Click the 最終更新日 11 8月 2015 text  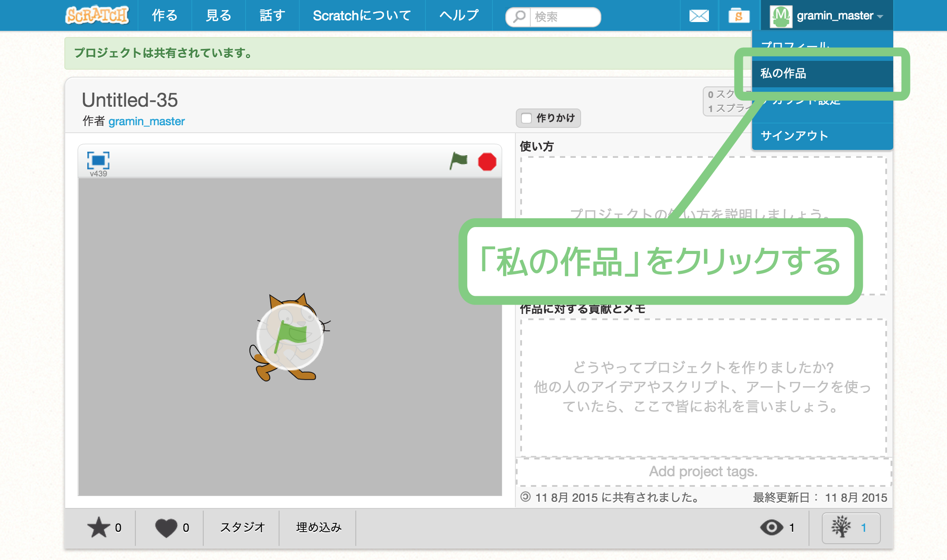pos(820,497)
